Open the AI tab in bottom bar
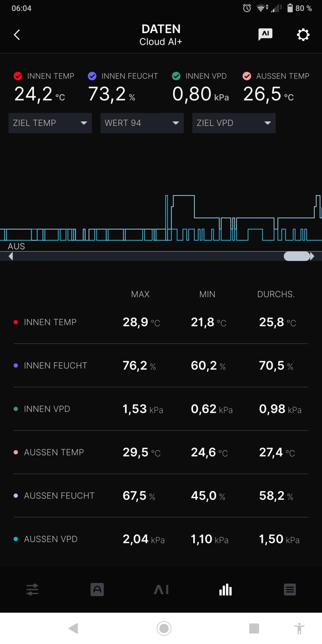This screenshot has height=644, width=322. [x=161, y=590]
